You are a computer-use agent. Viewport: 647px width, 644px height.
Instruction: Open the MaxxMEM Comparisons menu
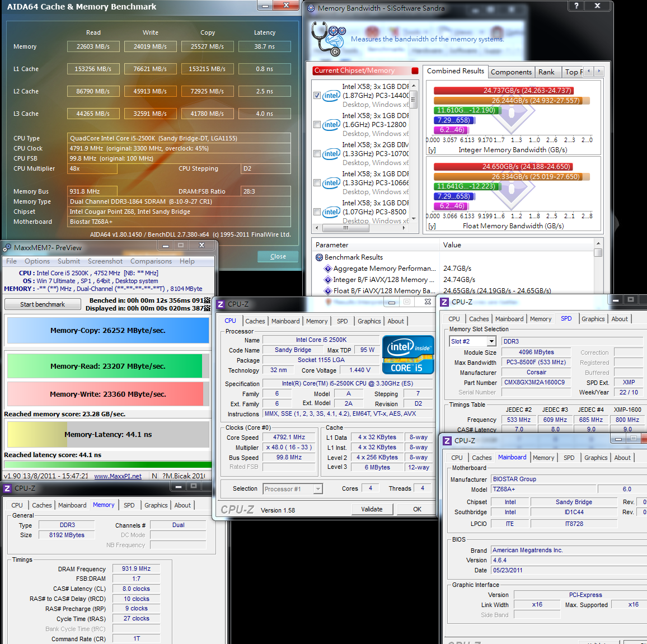pyautogui.click(x=151, y=261)
